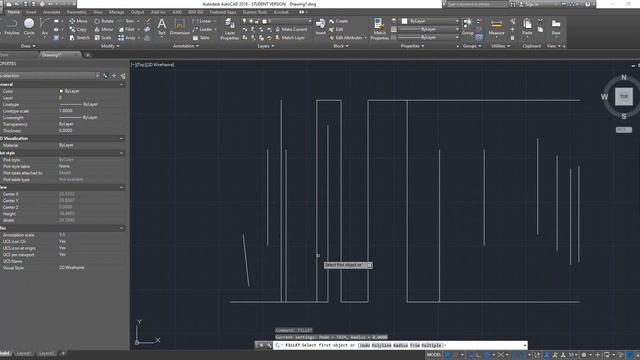
Task: Switch to the Model layout tab
Action: click(x=5, y=353)
